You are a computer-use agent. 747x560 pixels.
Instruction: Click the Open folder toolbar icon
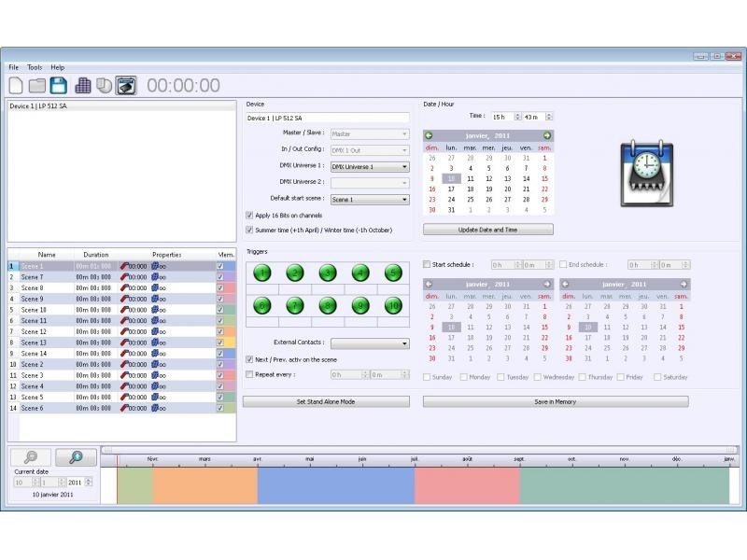coord(37,86)
